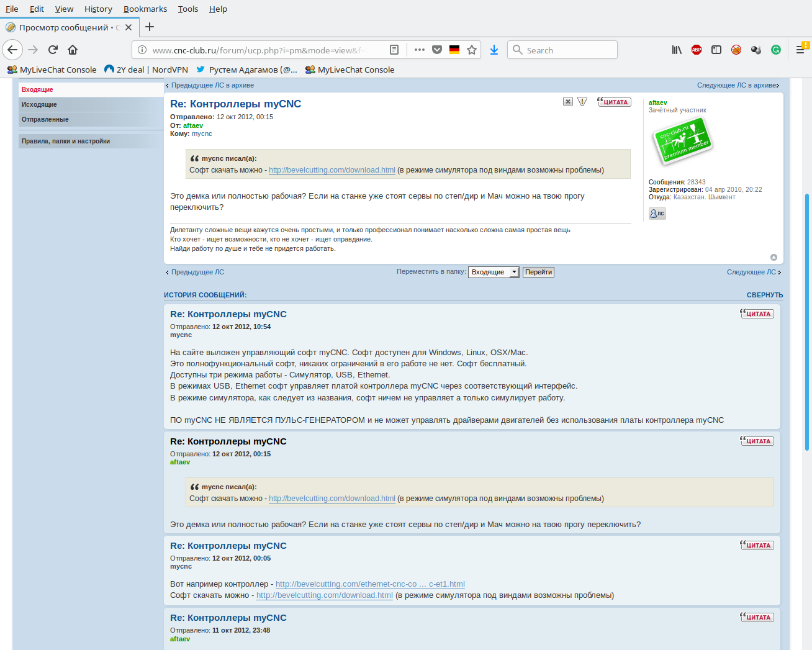812x650 pixels.
Task: Open the Рустем Адагамов Twitter bookmark
Action: [x=247, y=70]
